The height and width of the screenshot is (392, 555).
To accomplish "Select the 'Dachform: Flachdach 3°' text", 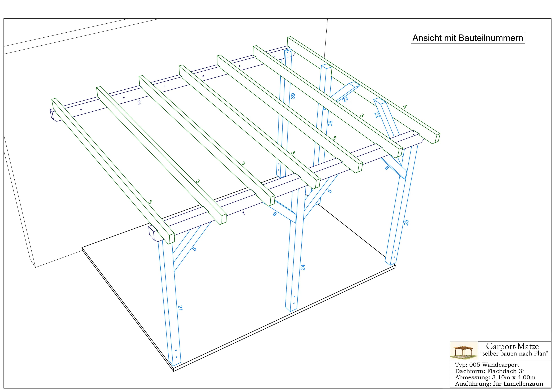I will (x=490, y=371).
